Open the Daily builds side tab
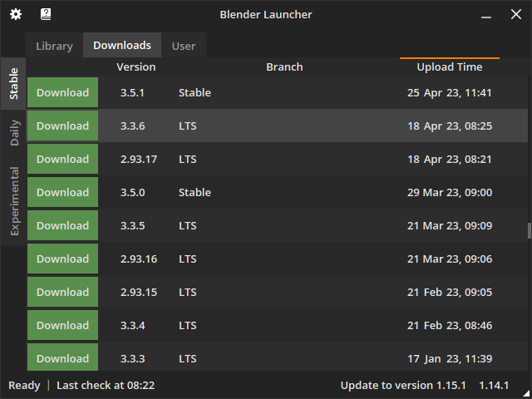This screenshot has width=532, height=399. point(14,131)
